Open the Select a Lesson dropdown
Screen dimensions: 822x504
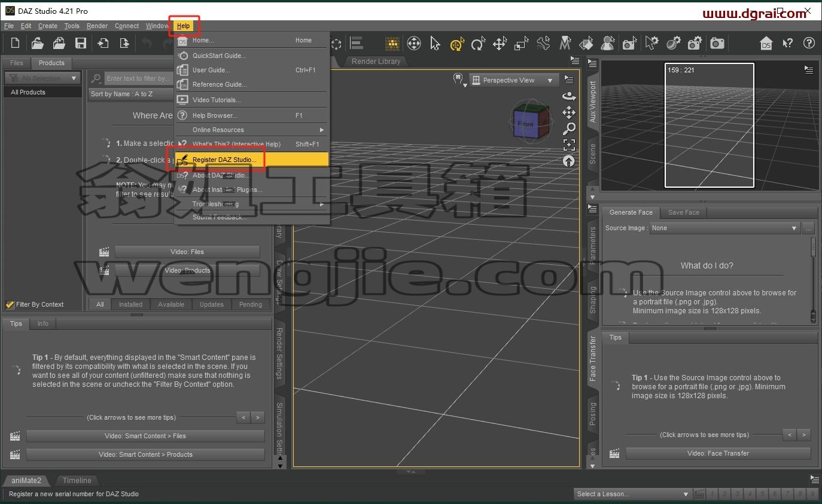(x=633, y=494)
